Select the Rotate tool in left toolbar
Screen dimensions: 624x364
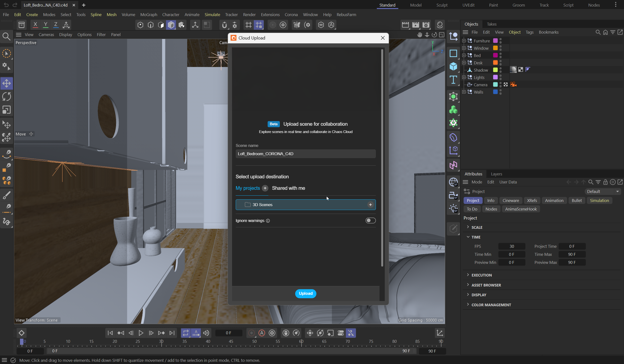(7, 96)
